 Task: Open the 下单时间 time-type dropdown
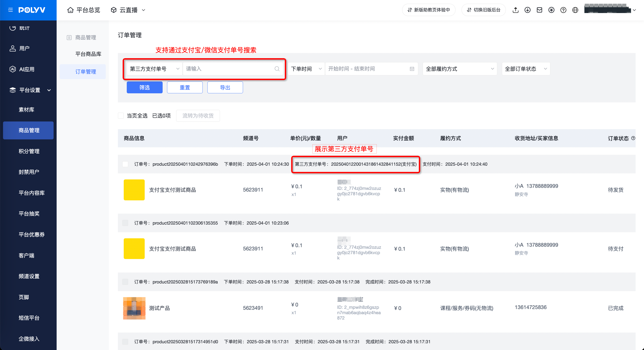coord(306,69)
